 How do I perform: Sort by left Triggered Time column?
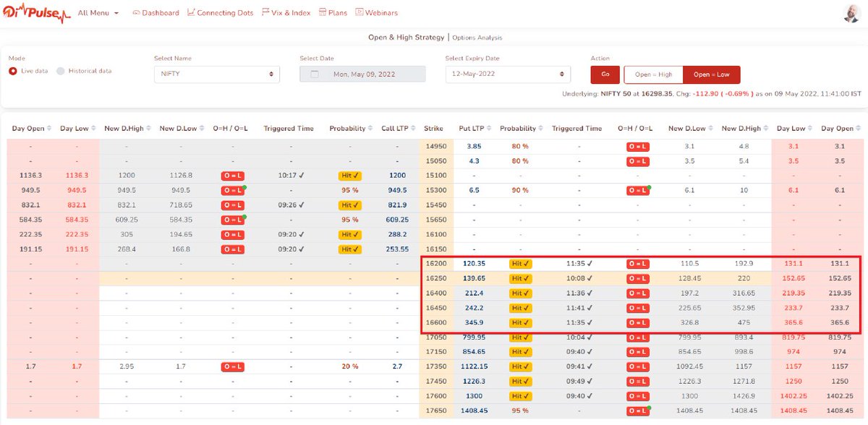click(289, 128)
